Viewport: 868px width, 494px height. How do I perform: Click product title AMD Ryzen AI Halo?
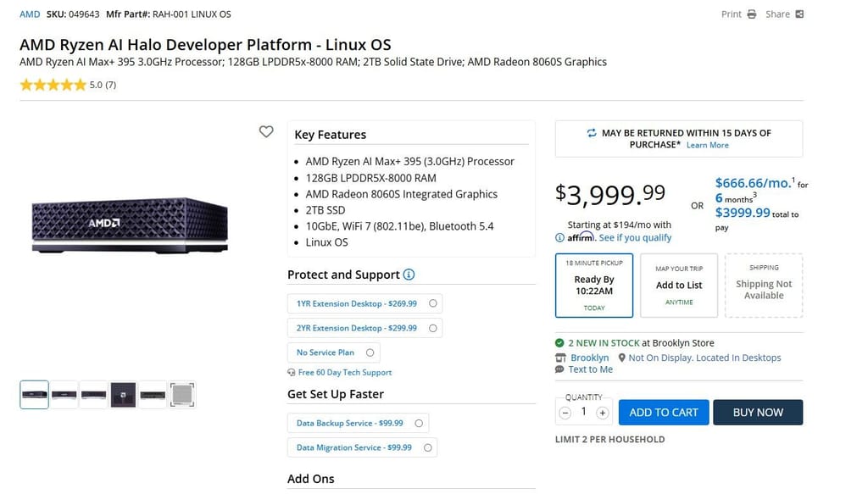click(x=205, y=44)
